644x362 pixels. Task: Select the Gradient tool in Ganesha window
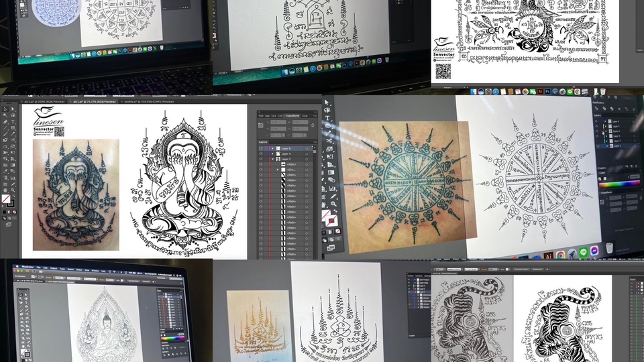(13, 165)
